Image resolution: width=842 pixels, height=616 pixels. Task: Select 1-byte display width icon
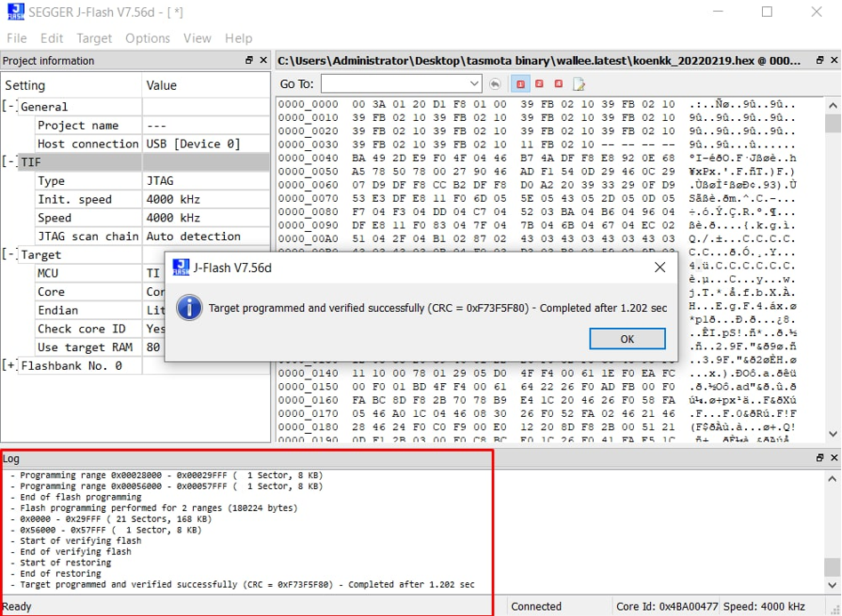coord(520,84)
